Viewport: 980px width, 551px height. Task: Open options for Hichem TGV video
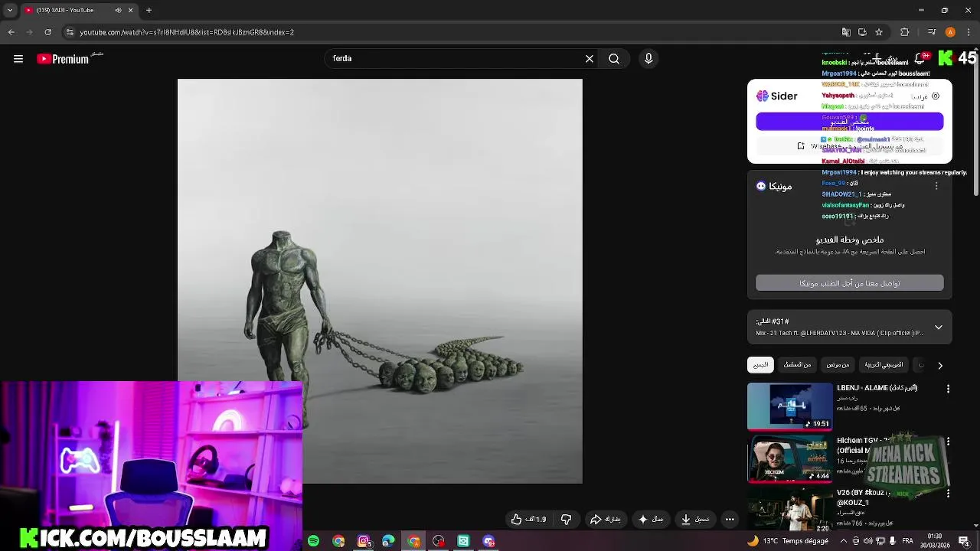click(948, 442)
